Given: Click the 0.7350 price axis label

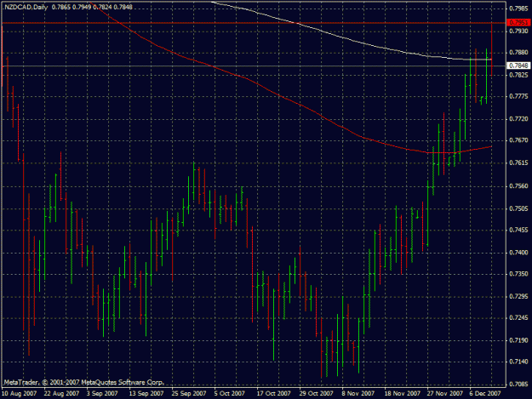Looking at the screenshot, I should click(x=518, y=274).
